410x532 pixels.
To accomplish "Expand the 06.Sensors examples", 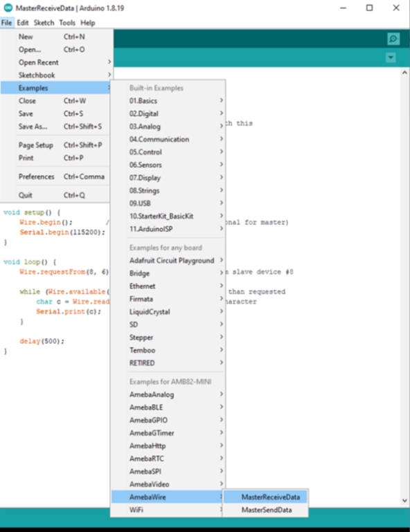I will (168, 165).
